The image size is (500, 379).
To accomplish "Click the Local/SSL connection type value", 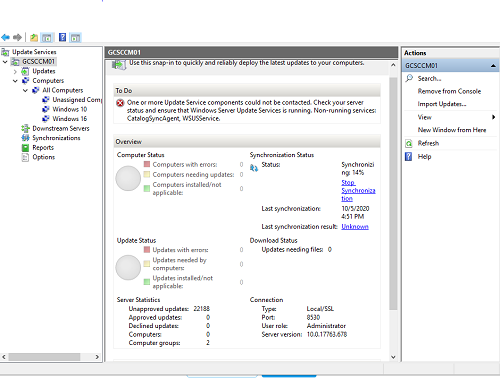I will click(x=320, y=309).
